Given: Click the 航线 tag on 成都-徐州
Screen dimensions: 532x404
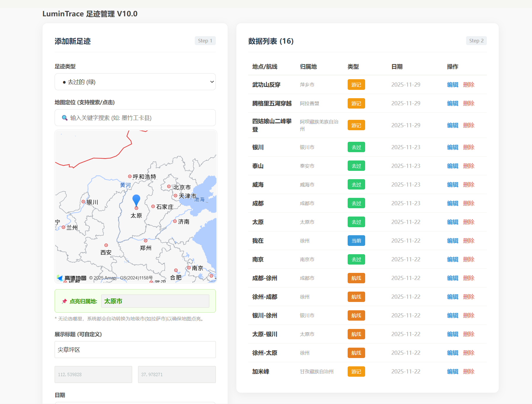Looking at the screenshot, I should tap(356, 278).
